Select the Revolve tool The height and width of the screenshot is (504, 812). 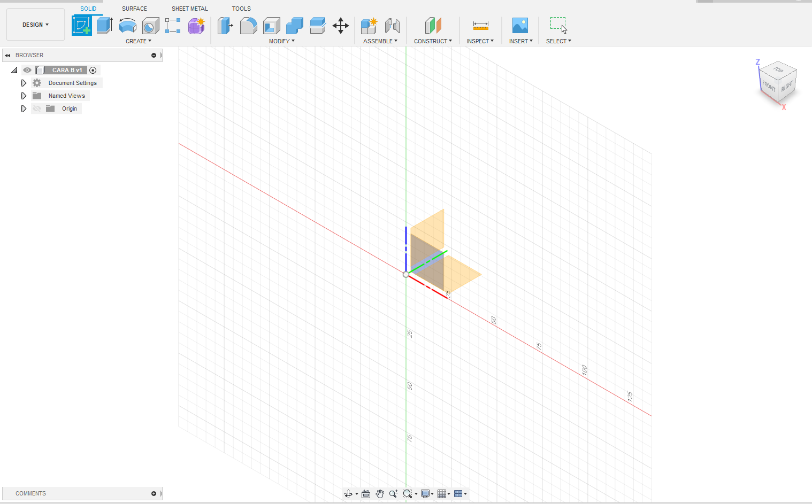pos(127,26)
